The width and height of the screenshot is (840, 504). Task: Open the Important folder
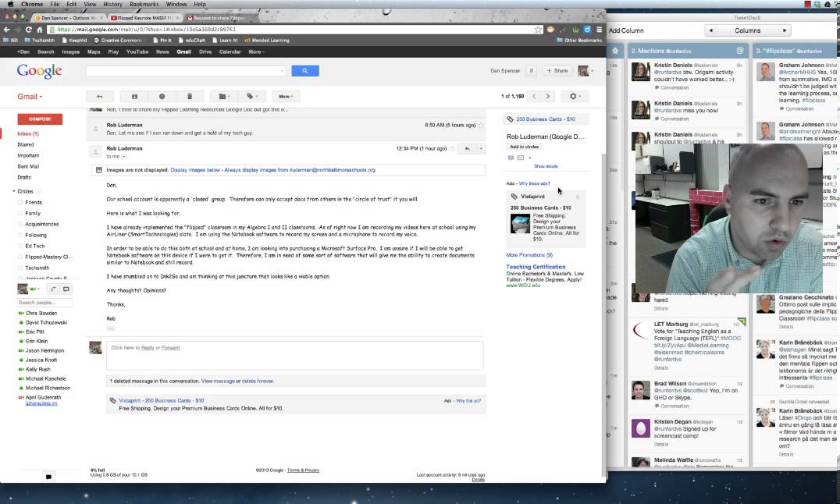(x=28, y=155)
